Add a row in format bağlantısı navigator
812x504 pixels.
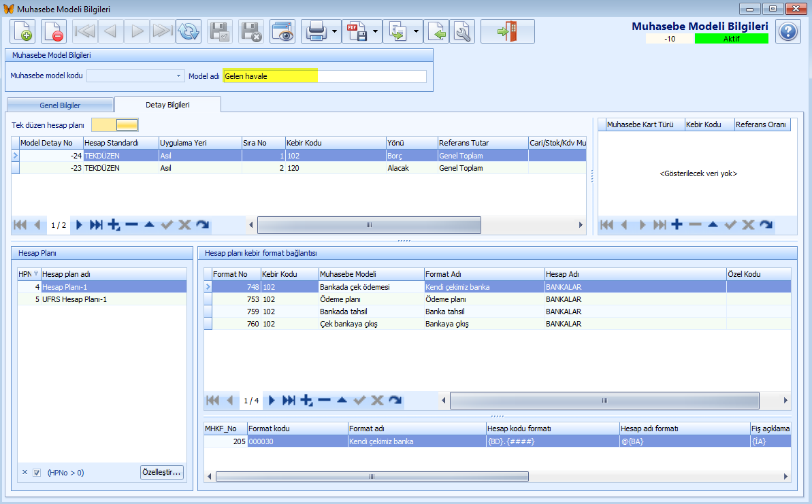click(x=306, y=400)
